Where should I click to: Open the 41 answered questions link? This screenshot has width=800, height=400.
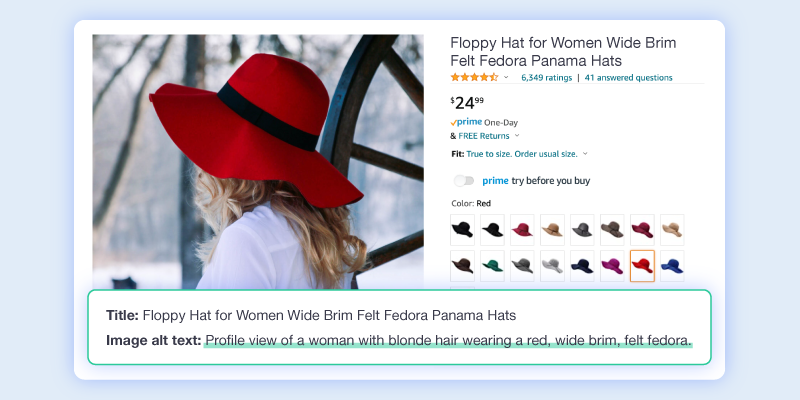[629, 78]
